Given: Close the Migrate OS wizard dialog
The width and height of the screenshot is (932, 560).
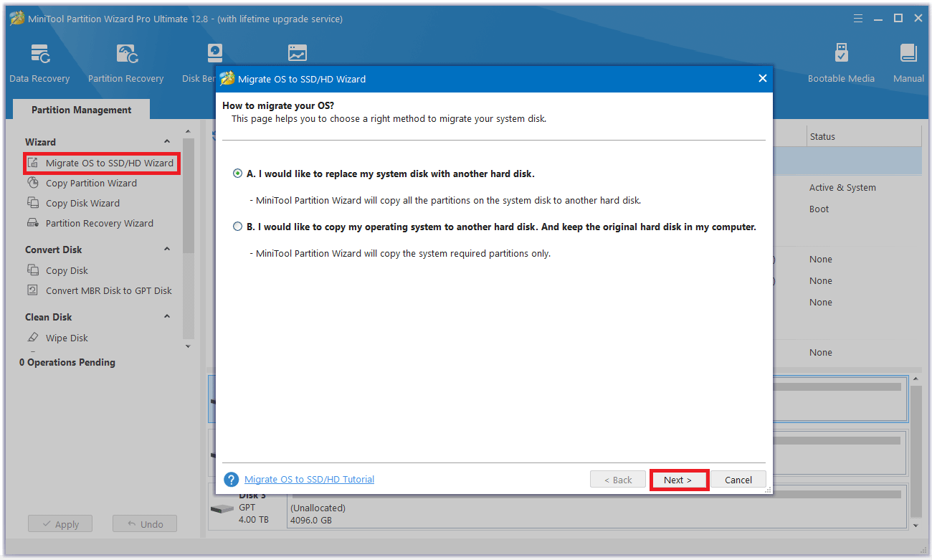Looking at the screenshot, I should click(x=763, y=79).
